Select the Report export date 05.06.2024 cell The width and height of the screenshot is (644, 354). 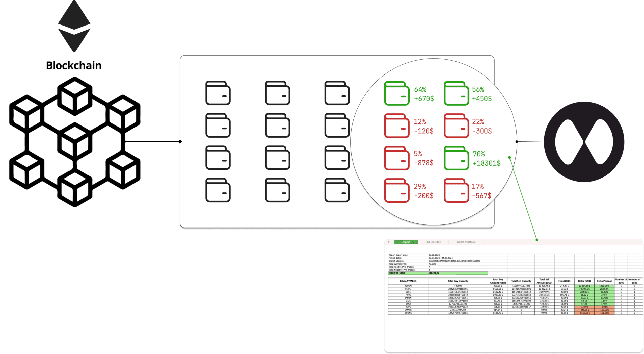pos(458,255)
